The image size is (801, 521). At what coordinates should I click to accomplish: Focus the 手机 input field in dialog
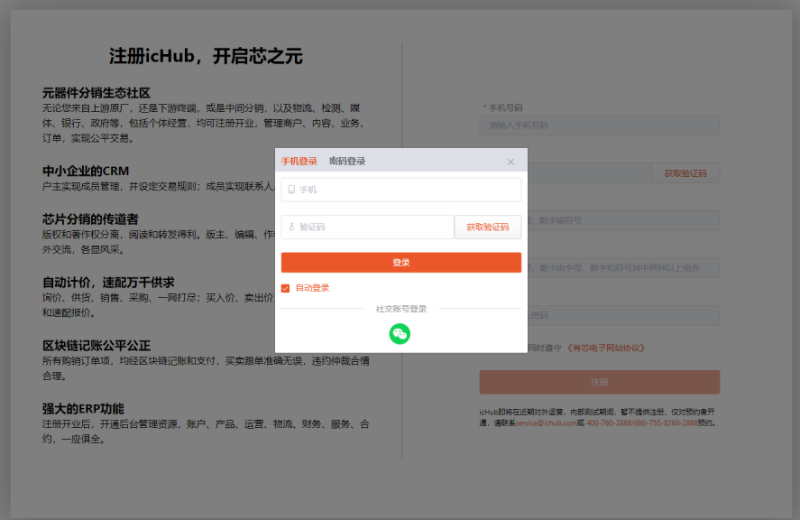(x=401, y=190)
